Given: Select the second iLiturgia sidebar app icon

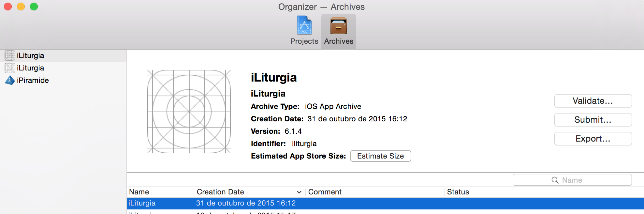Looking at the screenshot, I should coord(10,68).
